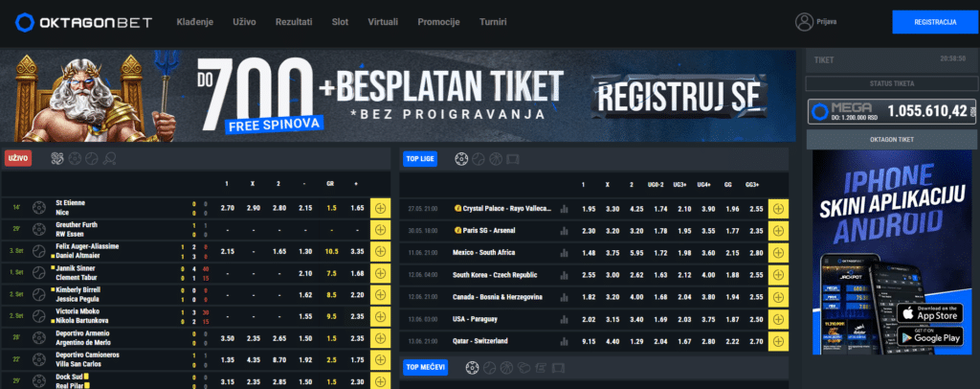Click the Status Tiketa button

892,83
